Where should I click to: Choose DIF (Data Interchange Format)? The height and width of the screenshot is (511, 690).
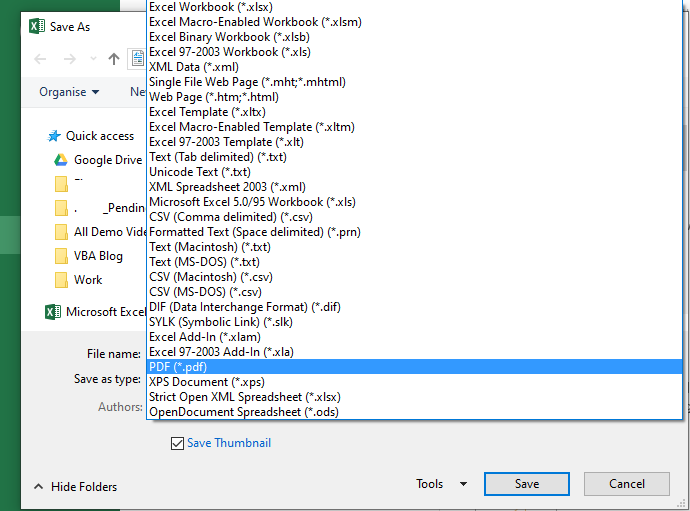414,306
